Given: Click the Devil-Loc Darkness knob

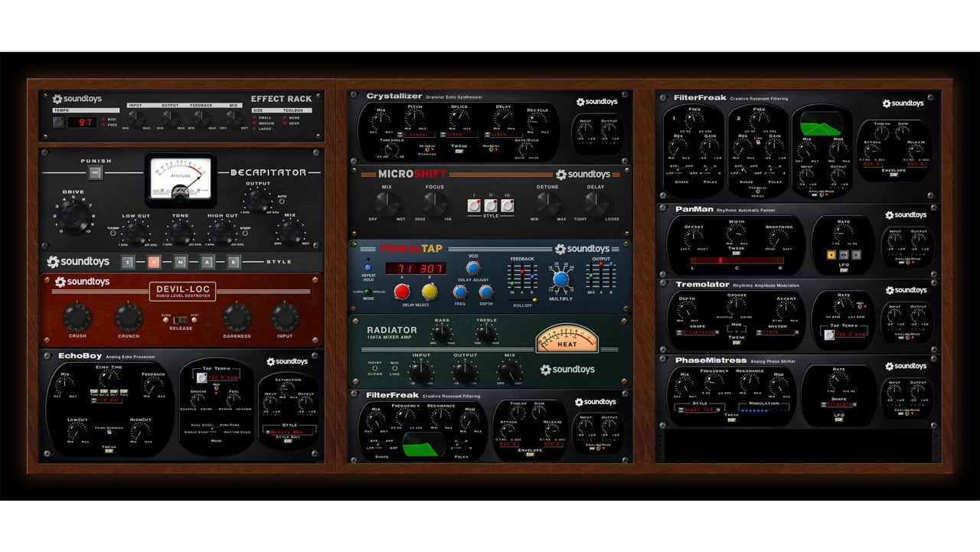Looking at the screenshot, I should coord(237,317).
